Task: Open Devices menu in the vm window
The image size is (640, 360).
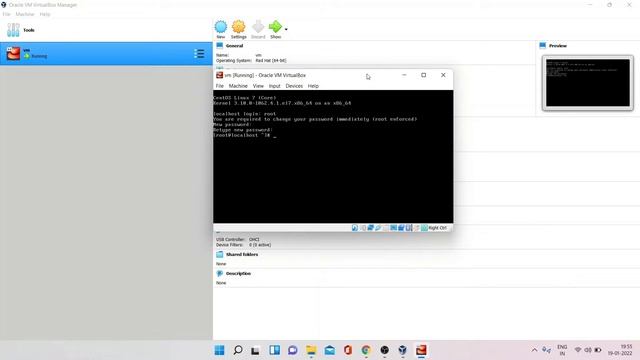Action: click(294, 86)
